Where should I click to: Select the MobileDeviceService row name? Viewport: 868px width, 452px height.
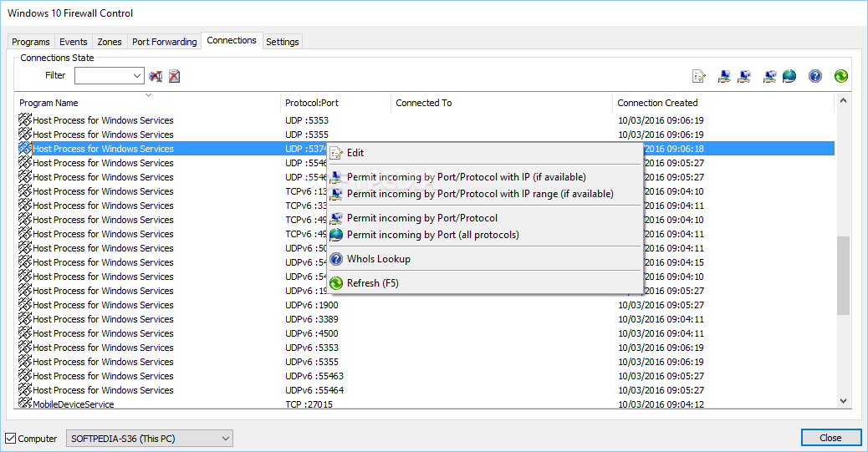pyautogui.click(x=73, y=404)
